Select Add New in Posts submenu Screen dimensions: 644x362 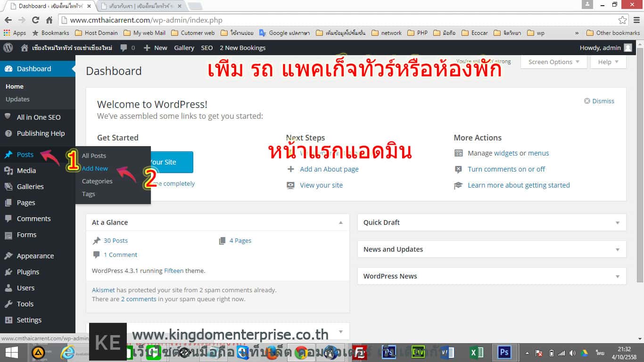coord(95,168)
